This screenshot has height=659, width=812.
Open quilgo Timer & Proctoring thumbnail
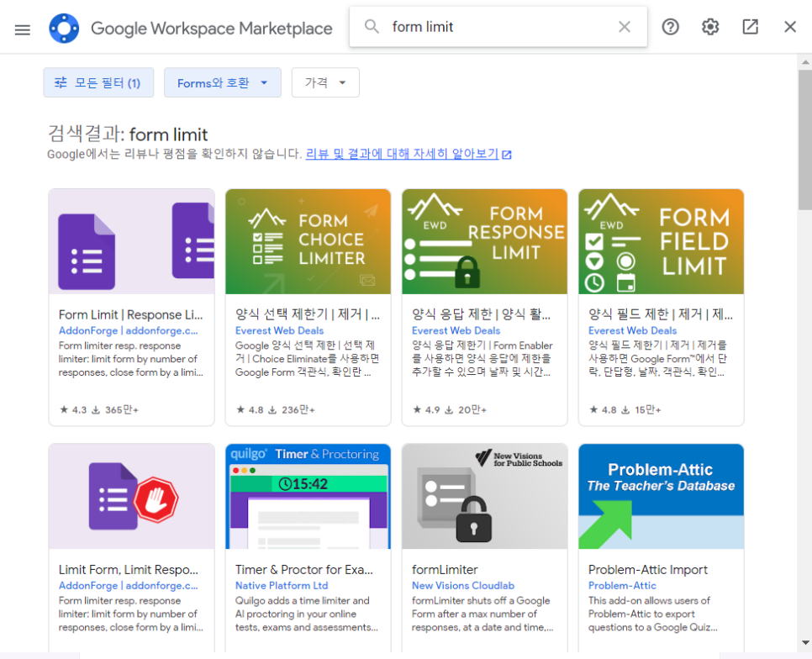click(x=308, y=497)
